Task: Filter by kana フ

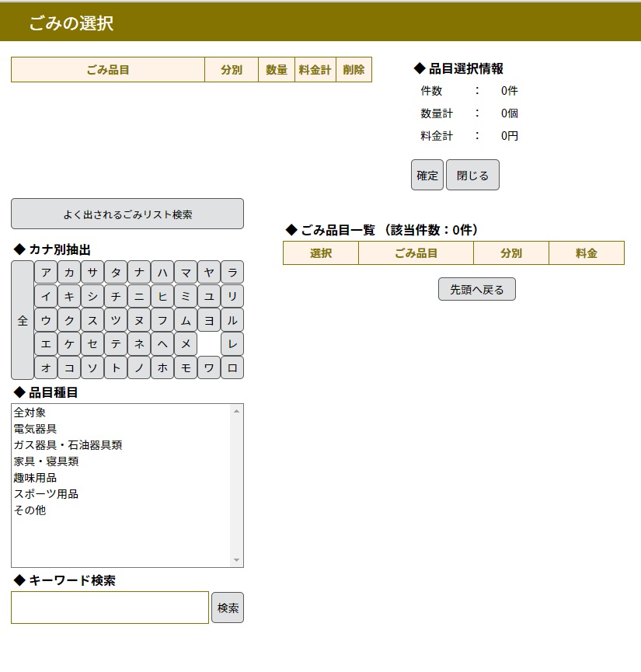Action: [162, 320]
